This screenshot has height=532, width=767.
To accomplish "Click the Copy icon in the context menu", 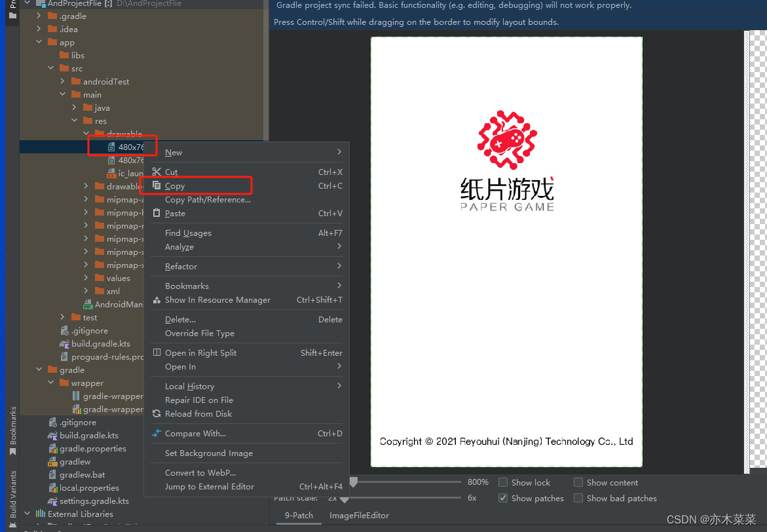I will pyautogui.click(x=155, y=185).
